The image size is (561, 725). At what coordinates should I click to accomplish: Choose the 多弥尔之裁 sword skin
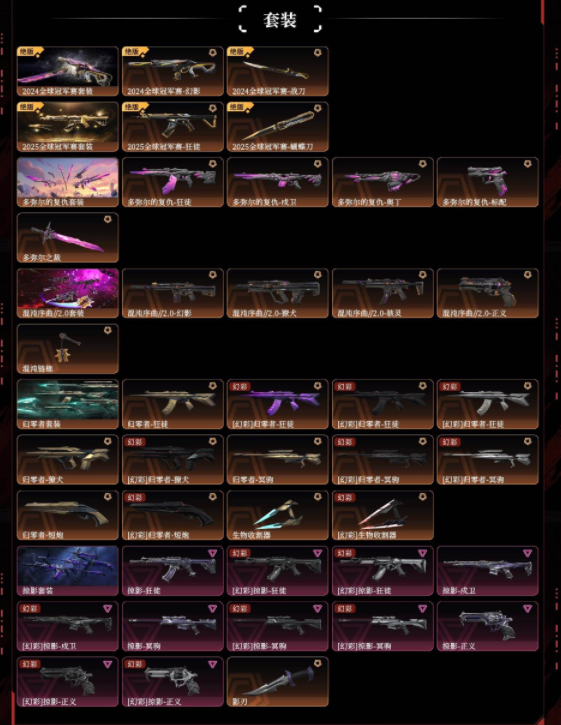click(x=68, y=238)
